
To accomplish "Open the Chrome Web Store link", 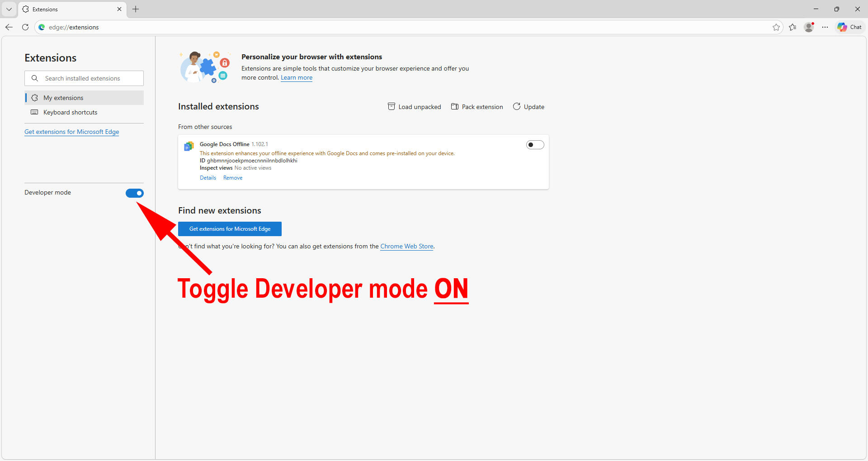I will coord(406,246).
